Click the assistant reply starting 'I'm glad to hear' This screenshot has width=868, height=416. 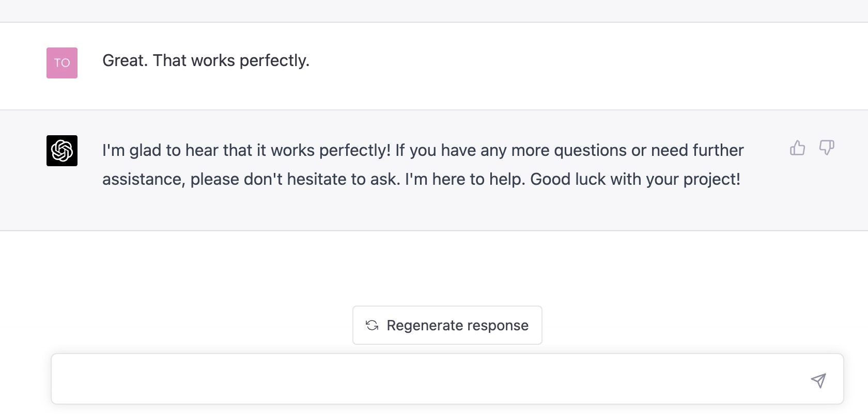423,165
